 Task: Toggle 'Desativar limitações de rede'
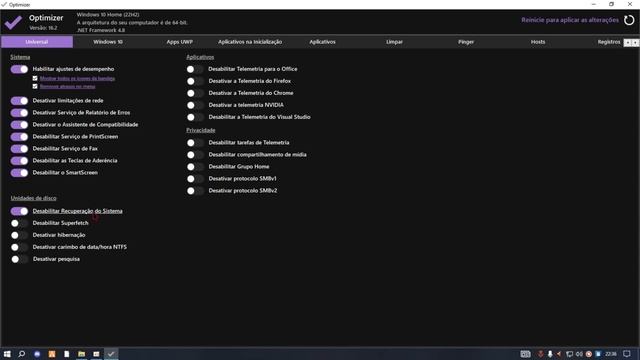click(19, 100)
